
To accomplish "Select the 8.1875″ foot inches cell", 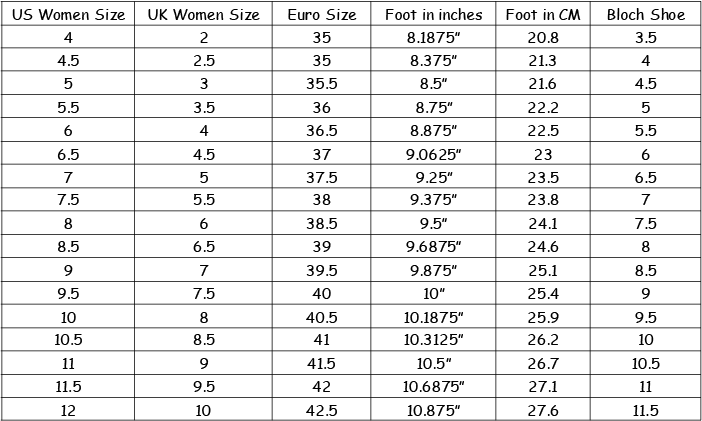I will 433,37.
